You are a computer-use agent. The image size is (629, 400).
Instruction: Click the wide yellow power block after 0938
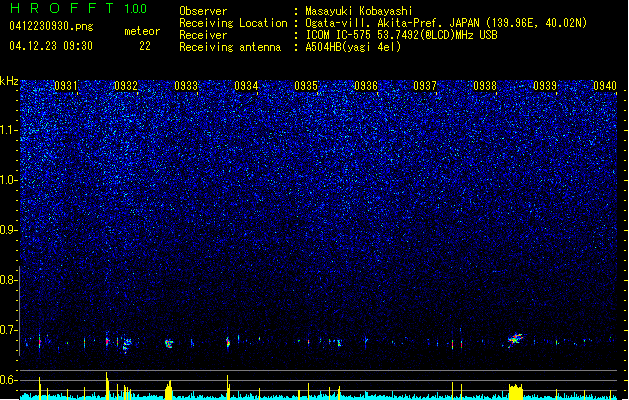(x=515, y=392)
